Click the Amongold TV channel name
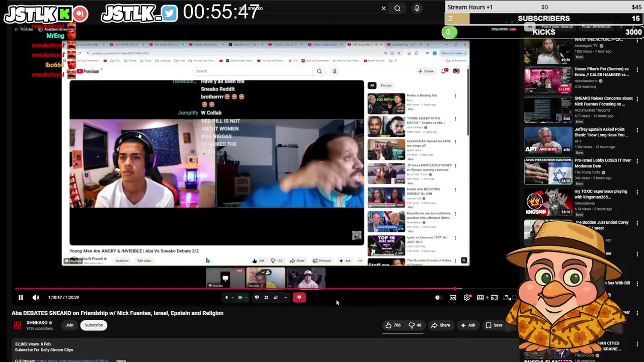This screenshot has width=644, height=362. [586, 46]
